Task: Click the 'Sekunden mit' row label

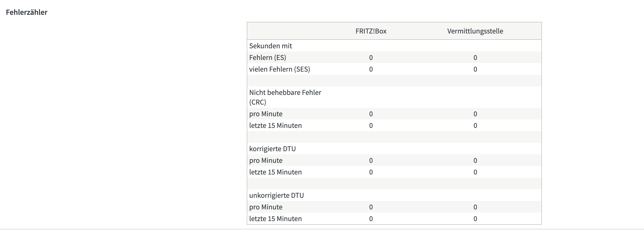Action: [271, 46]
